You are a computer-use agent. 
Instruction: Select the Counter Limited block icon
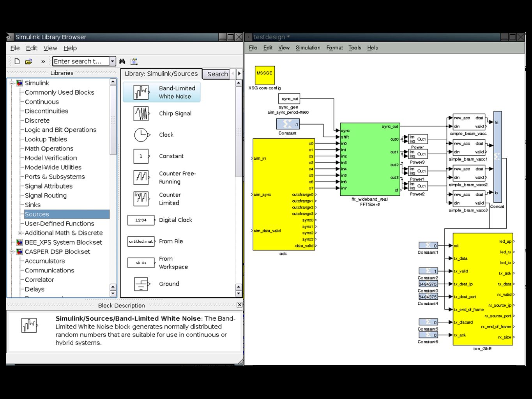(x=141, y=199)
